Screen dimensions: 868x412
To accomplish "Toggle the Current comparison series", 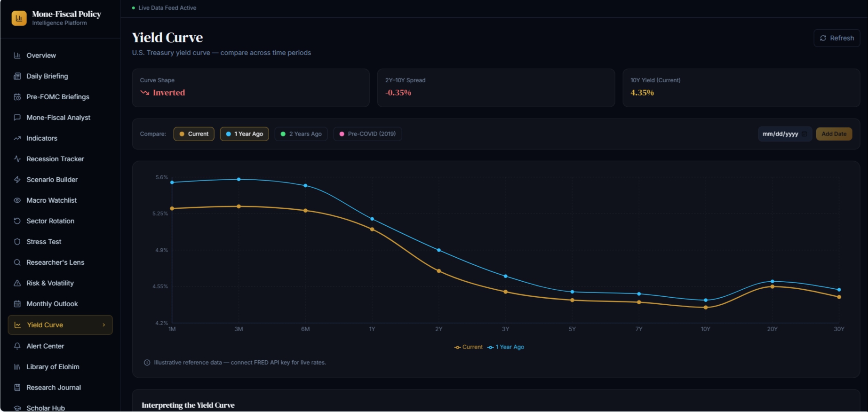I will (194, 134).
